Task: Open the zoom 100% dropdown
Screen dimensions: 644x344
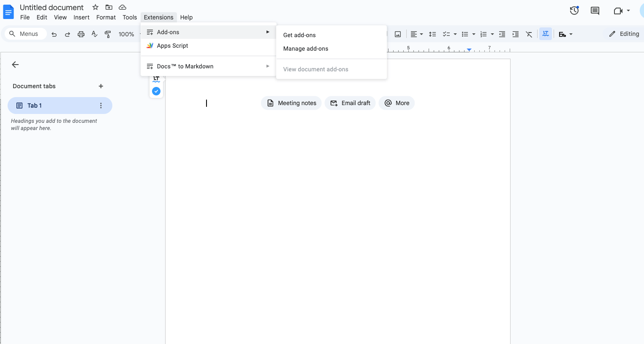Action: click(x=127, y=34)
